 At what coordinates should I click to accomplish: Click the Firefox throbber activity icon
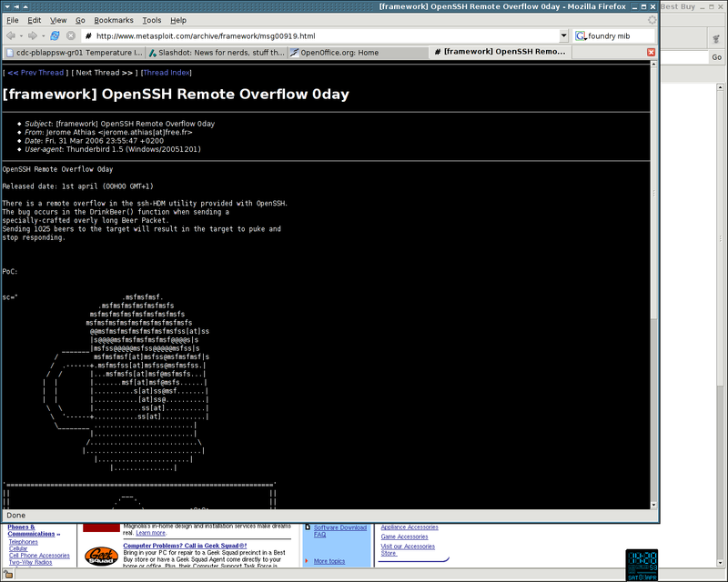click(652, 19)
